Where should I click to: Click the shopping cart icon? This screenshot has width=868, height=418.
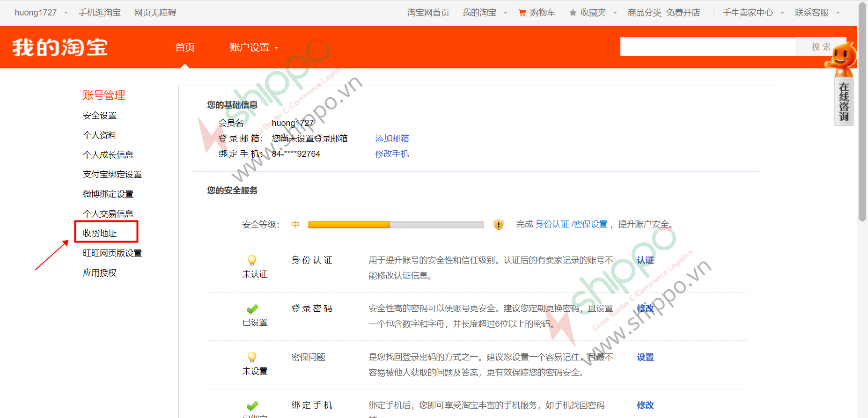click(x=522, y=13)
